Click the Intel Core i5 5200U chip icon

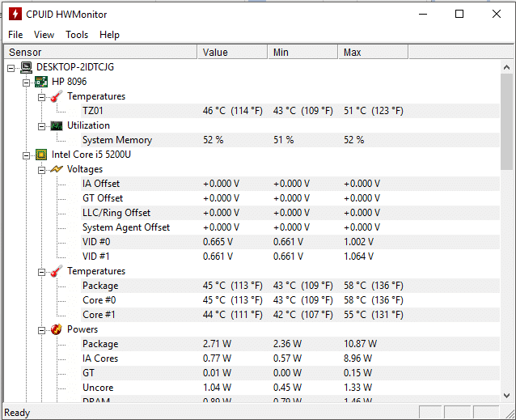tap(41, 155)
